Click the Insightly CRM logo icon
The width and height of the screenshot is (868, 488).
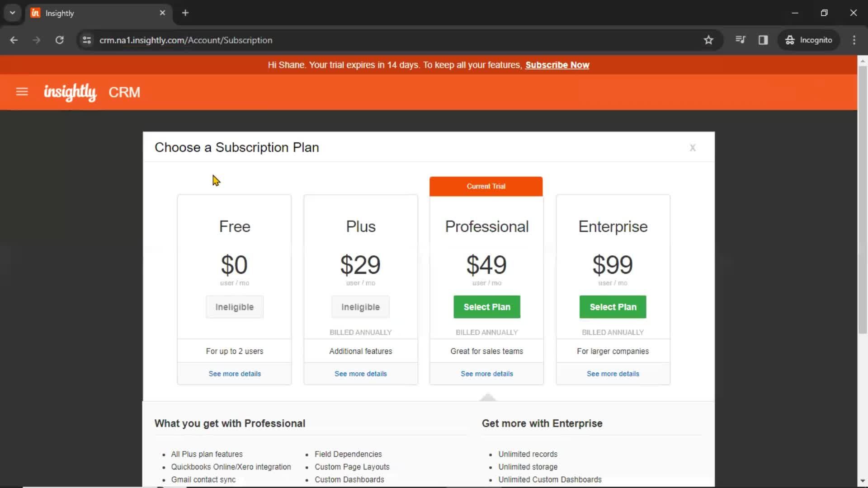click(71, 92)
